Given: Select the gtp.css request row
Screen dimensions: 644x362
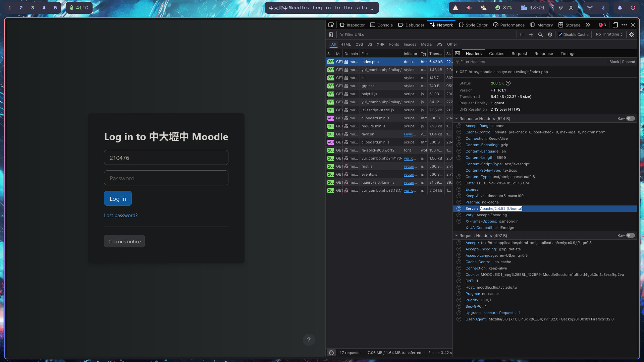Looking at the screenshot, I should [389, 86].
